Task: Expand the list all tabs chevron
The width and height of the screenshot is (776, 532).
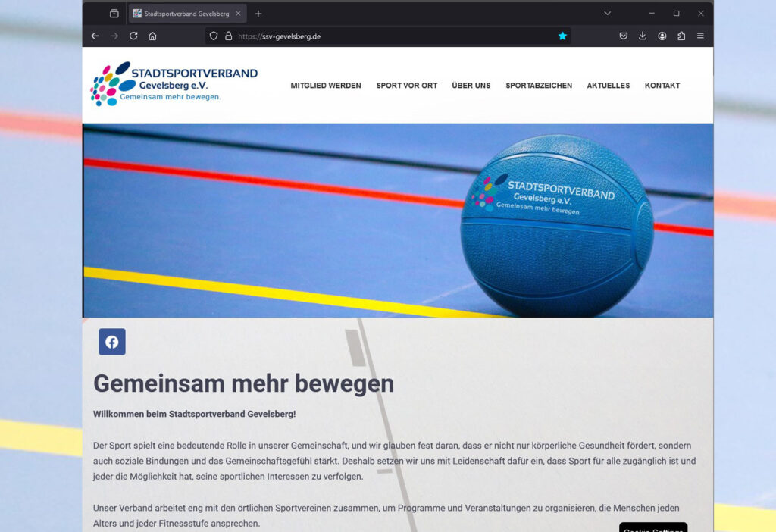Action: point(607,14)
